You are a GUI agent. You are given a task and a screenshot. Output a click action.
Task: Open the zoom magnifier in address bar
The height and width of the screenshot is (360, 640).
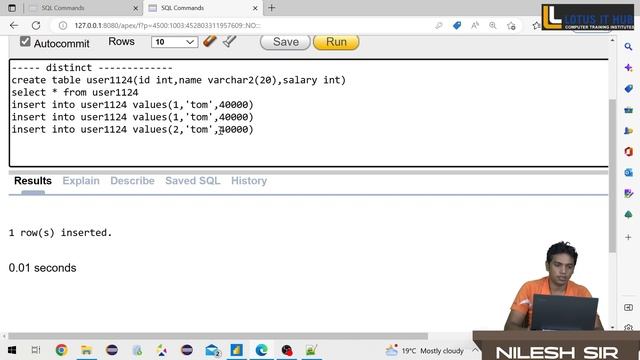[493, 25]
